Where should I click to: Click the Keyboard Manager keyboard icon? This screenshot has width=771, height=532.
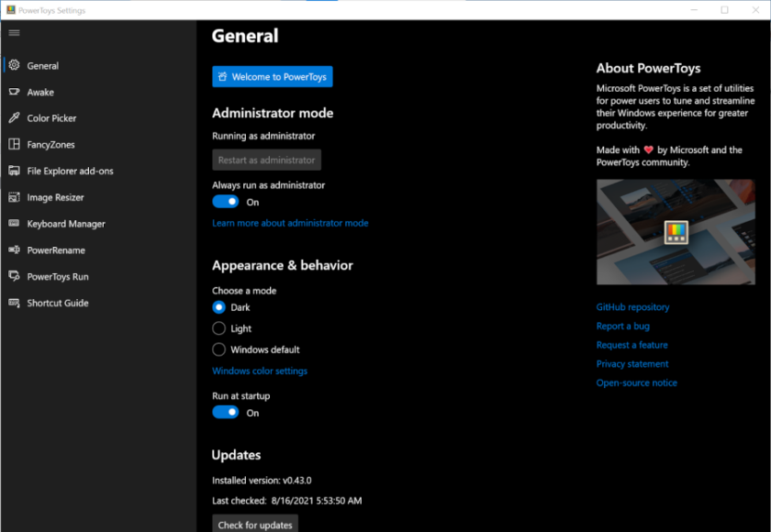pyautogui.click(x=15, y=223)
